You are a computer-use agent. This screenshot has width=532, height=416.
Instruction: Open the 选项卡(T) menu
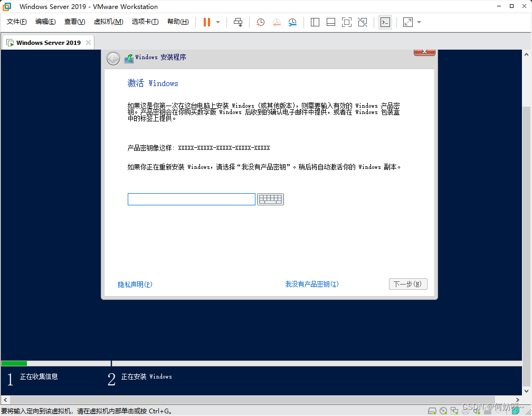point(145,22)
